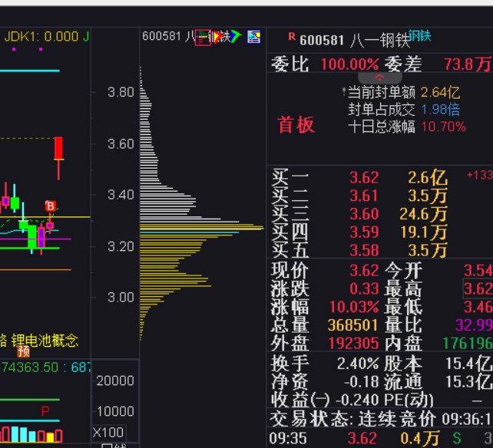This screenshot has width=493, height=448.
Task: Click the 600581 八一钢铁 quote panel title
Action: click(355, 40)
